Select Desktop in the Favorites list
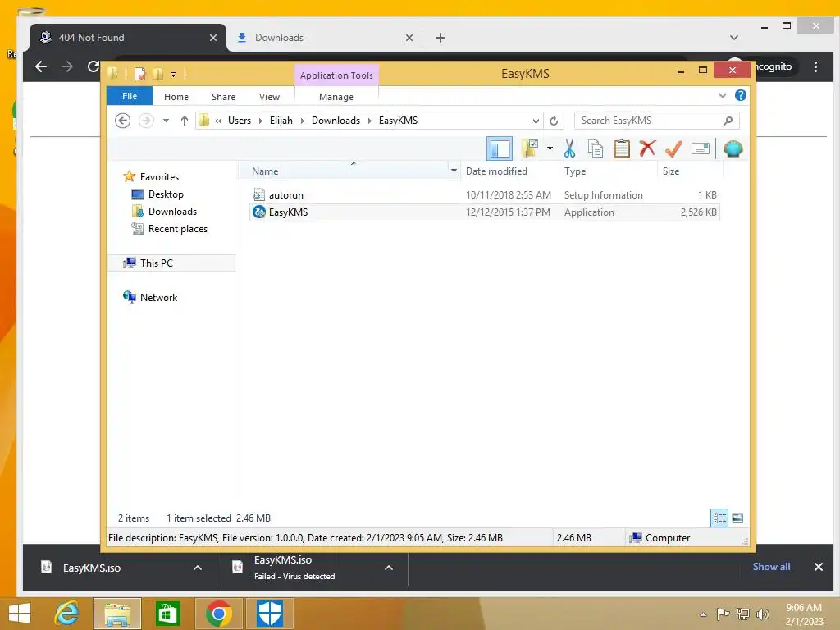The height and width of the screenshot is (630, 840). coord(166,194)
